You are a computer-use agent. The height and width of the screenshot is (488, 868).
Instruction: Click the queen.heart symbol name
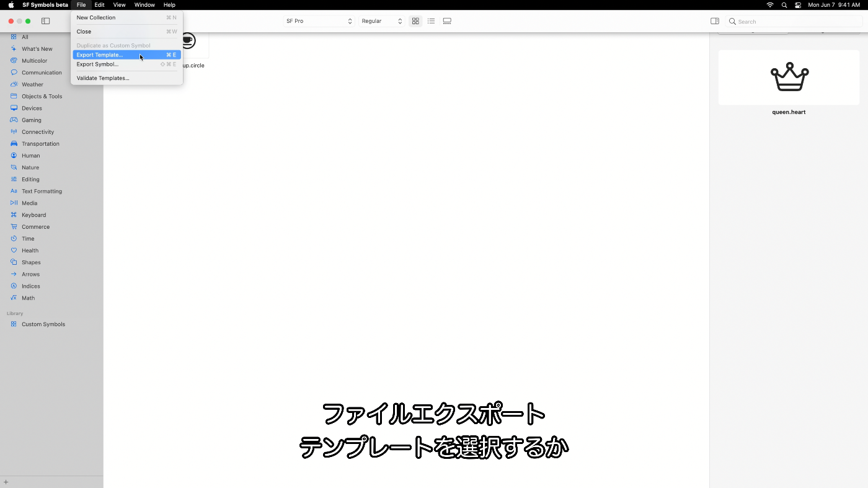point(789,112)
